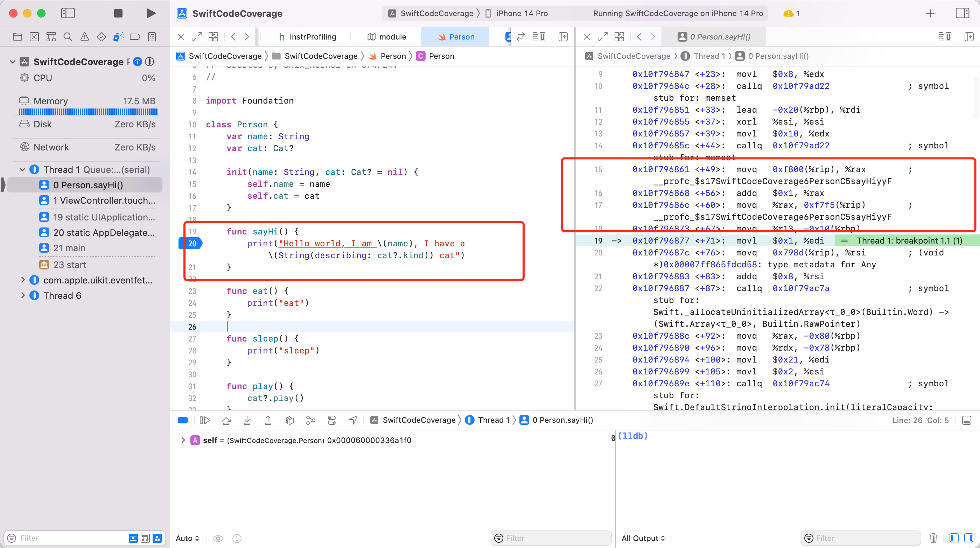
Task: Open the All Output dropdown
Action: (643, 538)
